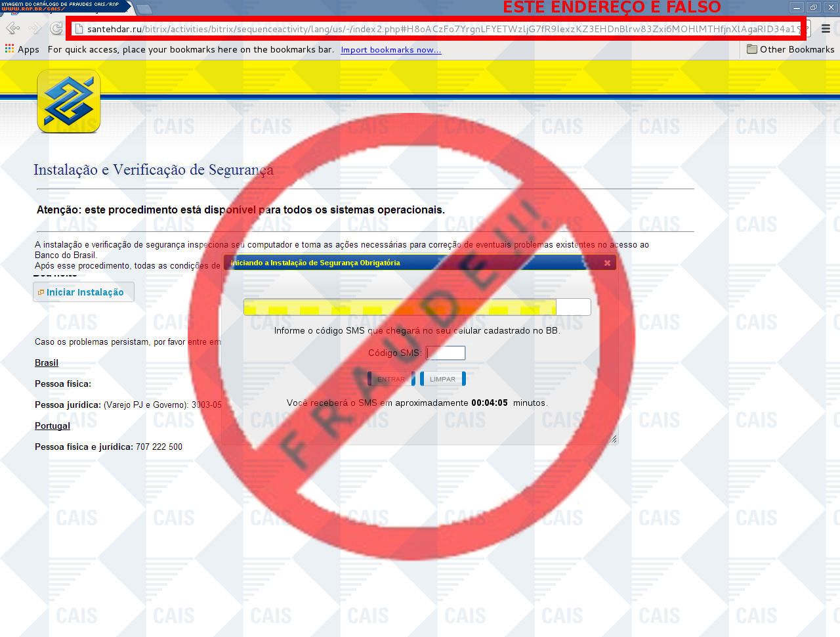
Task: Open the Apps shortcut in bookmarks bar
Action: (22, 49)
